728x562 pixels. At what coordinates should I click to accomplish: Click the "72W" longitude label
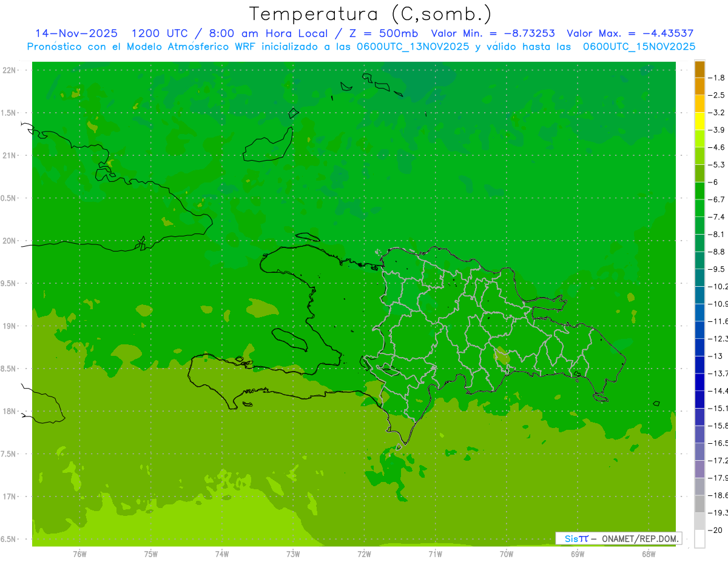[364, 554]
